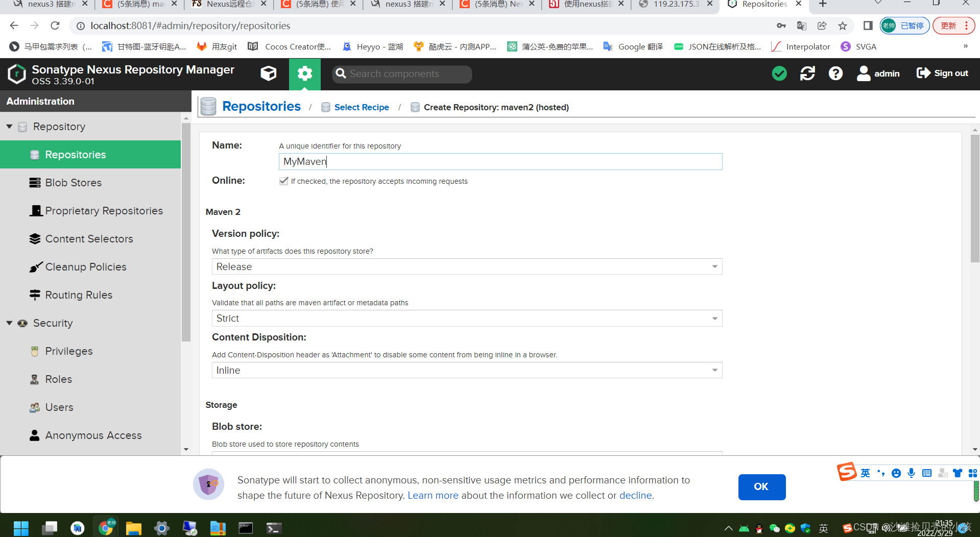Click the main form vertical scrollbar
Viewport: 980px width, 537px height.
point(975,199)
